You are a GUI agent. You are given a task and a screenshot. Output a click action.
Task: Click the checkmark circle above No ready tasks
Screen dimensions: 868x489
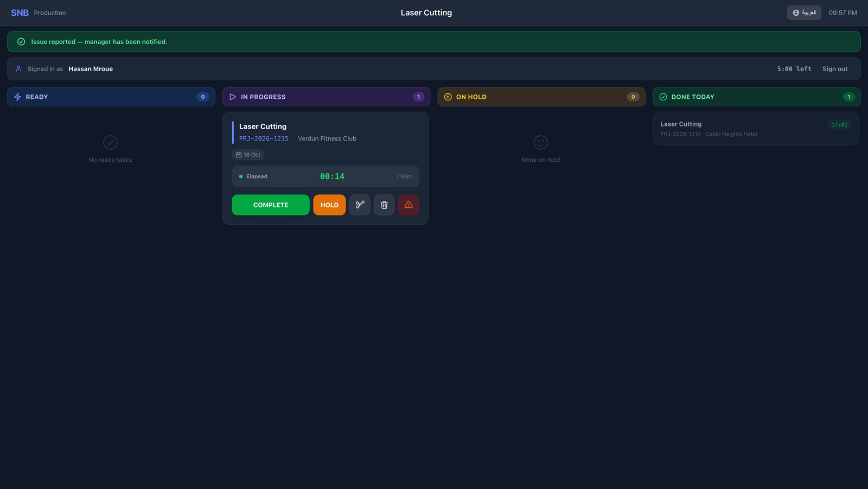coord(110,143)
